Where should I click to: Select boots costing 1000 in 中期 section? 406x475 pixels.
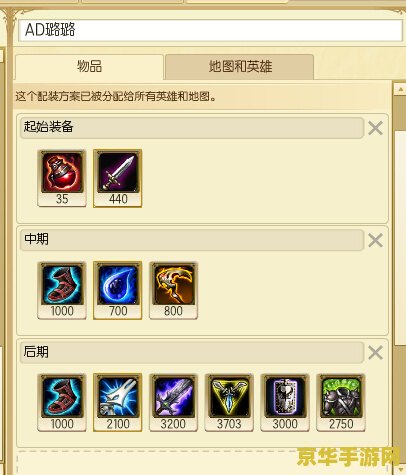62,290
